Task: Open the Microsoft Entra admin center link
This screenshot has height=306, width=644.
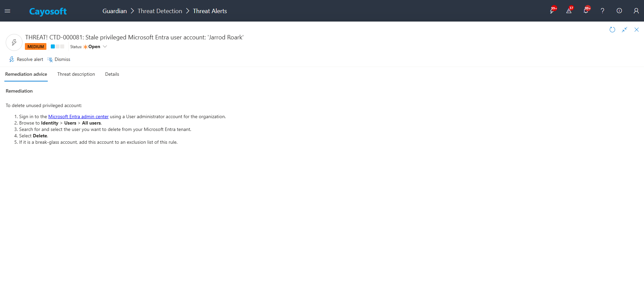Action: [x=78, y=117]
